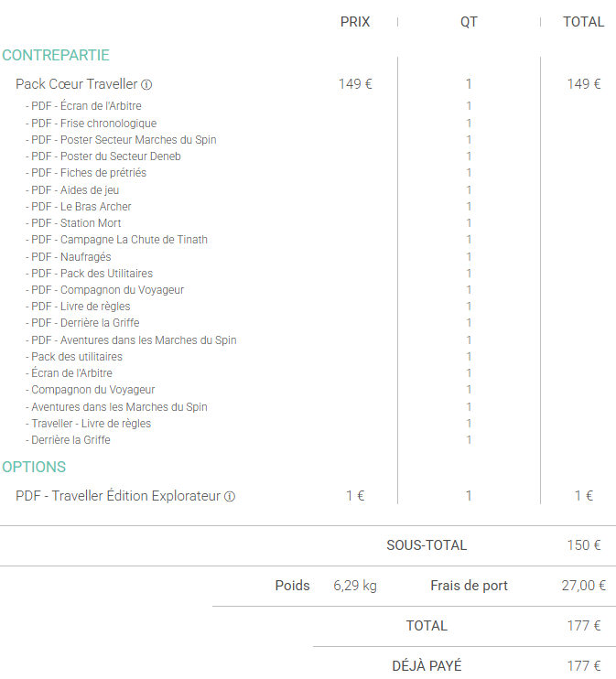This screenshot has width=616, height=679.
Task: Click the PRIX column header
Action: point(355,22)
